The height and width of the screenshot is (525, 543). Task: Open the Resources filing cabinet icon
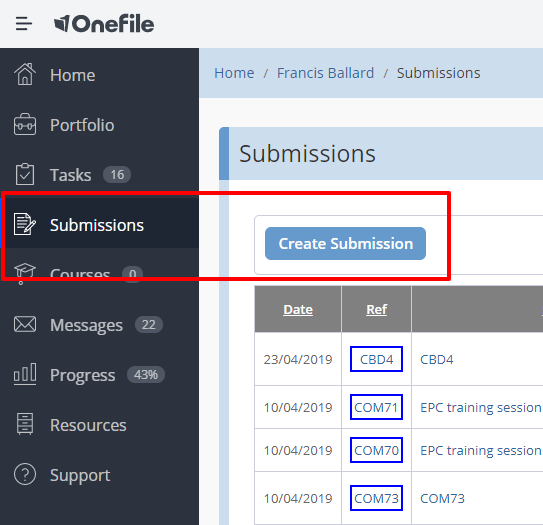tap(25, 424)
